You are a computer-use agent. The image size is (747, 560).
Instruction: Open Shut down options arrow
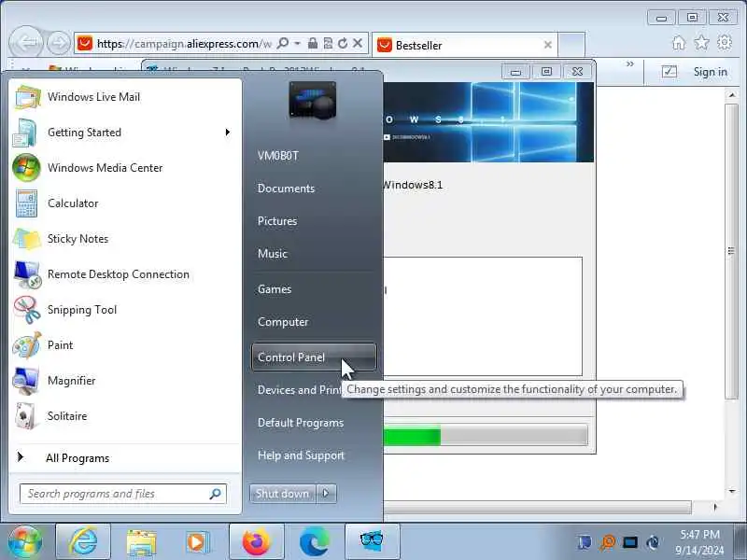coord(326,494)
